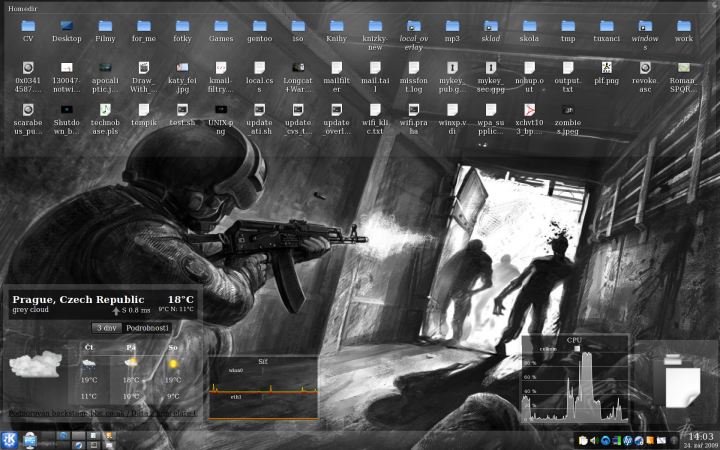Switch to the '3 dny' forecast tab

pos(105,328)
